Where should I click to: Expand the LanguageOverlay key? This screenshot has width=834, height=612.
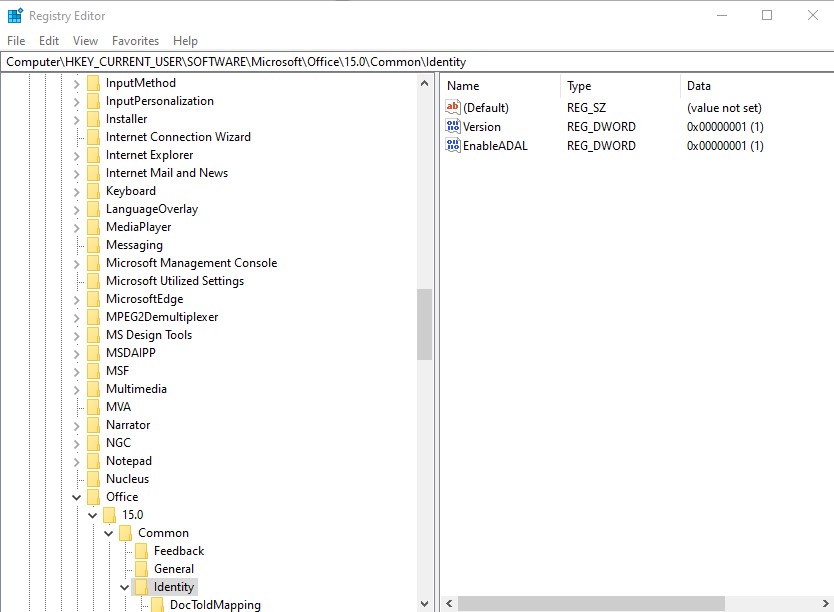(77, 209)
